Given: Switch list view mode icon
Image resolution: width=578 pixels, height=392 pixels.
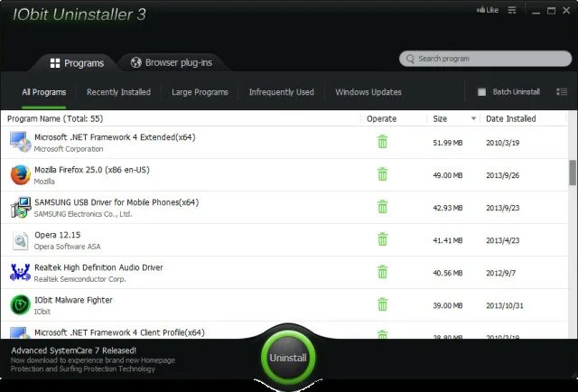Looking at the screenshot, I should (562, 91).
